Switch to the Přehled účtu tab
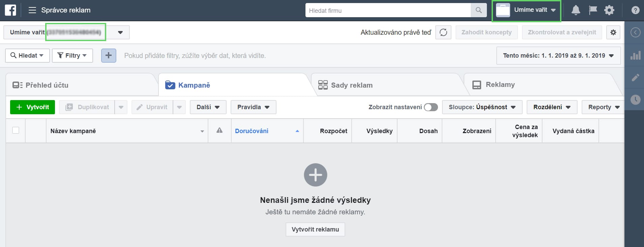Image resolution: width=644 pixels, height=247 pixels. click(x=47, y=85)
